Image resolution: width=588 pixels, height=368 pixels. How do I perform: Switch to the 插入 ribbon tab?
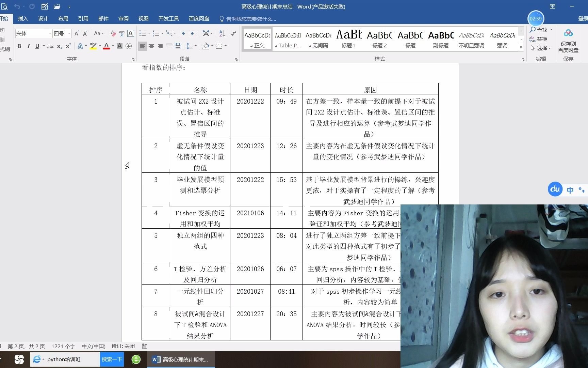[22, 19]
